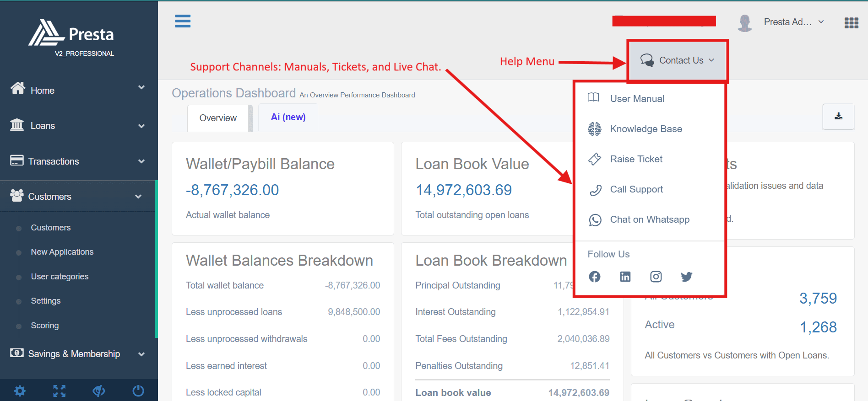Viewport: 868px width, 401px height.
Task: Click the hide-eye icon in sidebar footer
Action: click(x=99, y=391)
